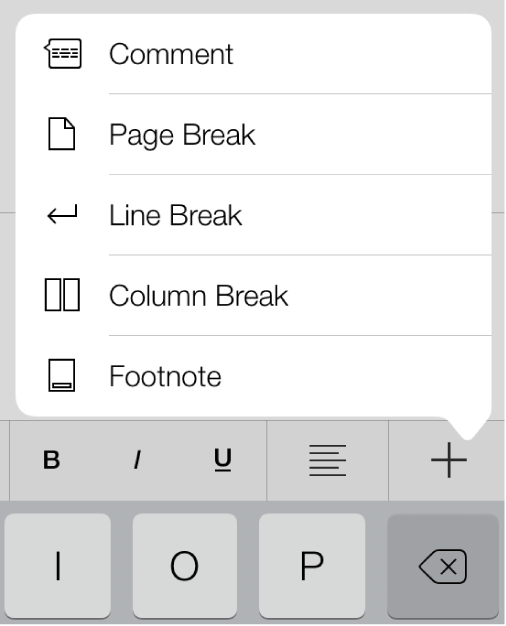This screenshot has height=626, width=506.
Task: Open the text alignment options
Action: coord(327,460)
